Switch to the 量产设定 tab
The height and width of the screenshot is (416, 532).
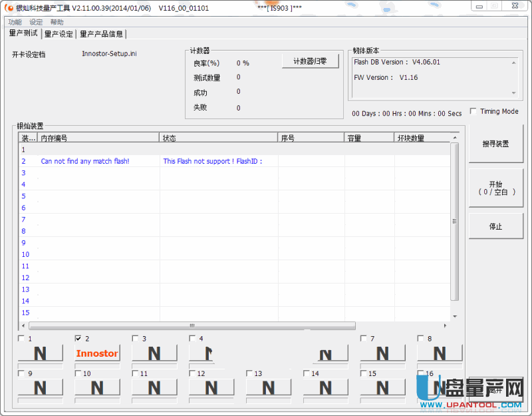[59, 34]
